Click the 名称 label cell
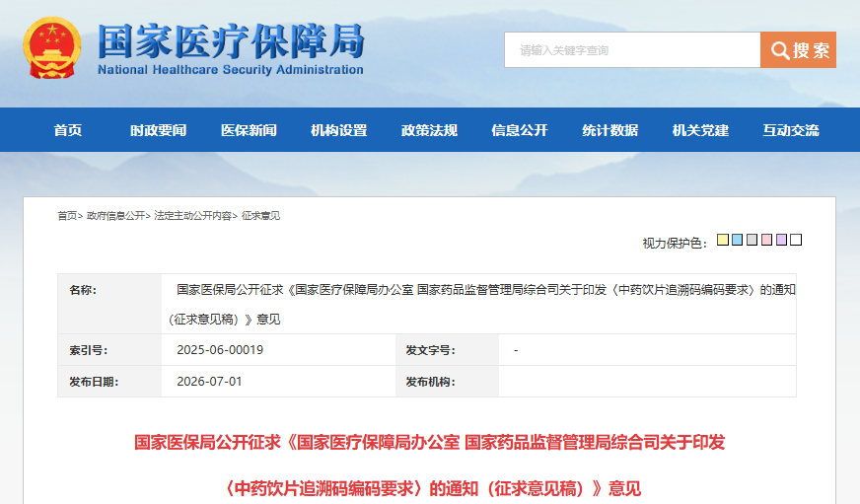860x504 pixels. 109,304
